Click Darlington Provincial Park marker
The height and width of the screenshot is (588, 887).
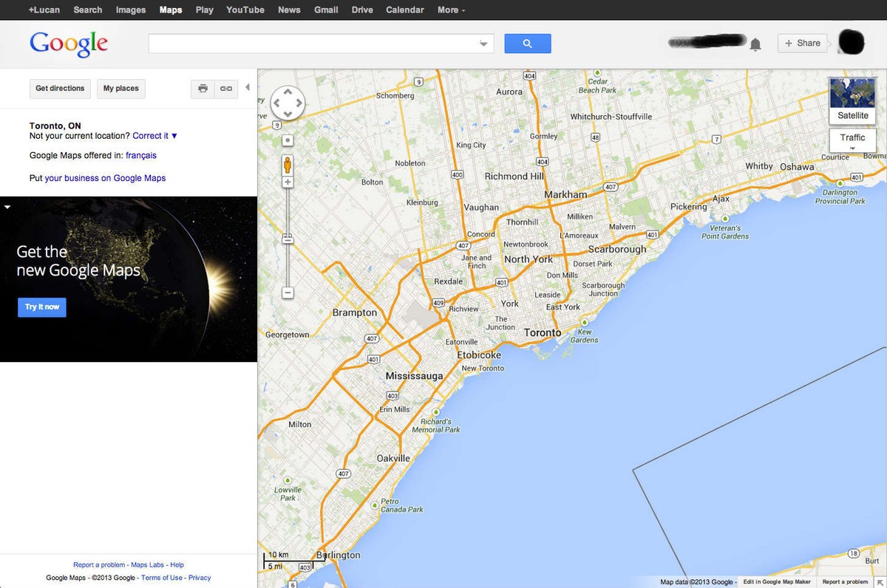pos(840,182)
